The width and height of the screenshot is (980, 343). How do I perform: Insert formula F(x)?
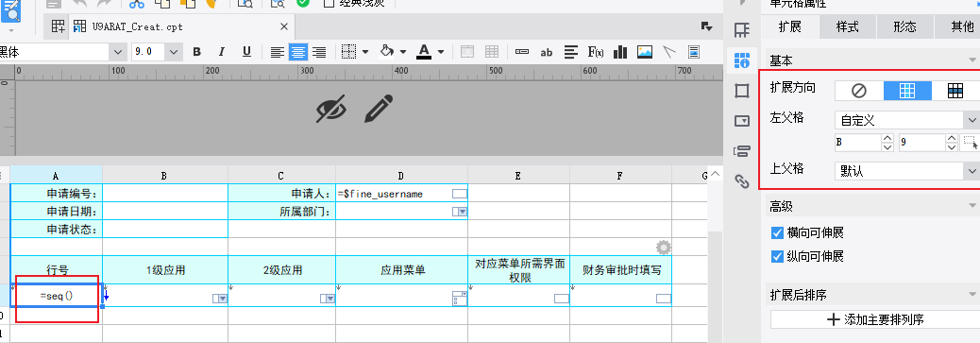[x=596, y=52]
